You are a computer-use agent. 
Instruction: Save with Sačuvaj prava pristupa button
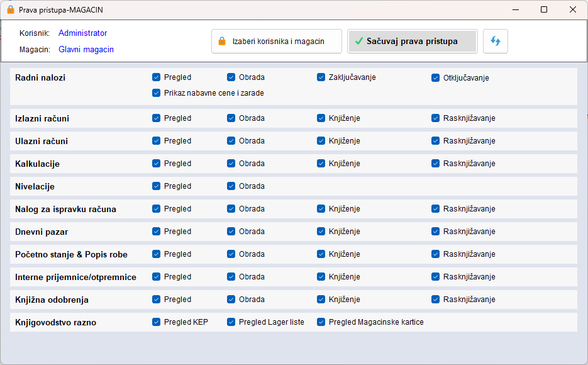click(413, 42)
